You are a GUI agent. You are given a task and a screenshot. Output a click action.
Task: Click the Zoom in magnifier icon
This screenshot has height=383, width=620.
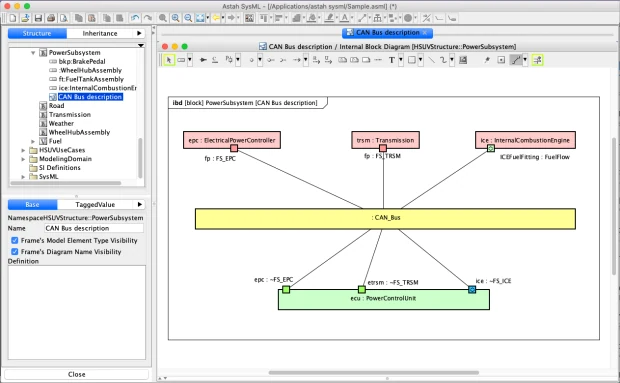175,18
